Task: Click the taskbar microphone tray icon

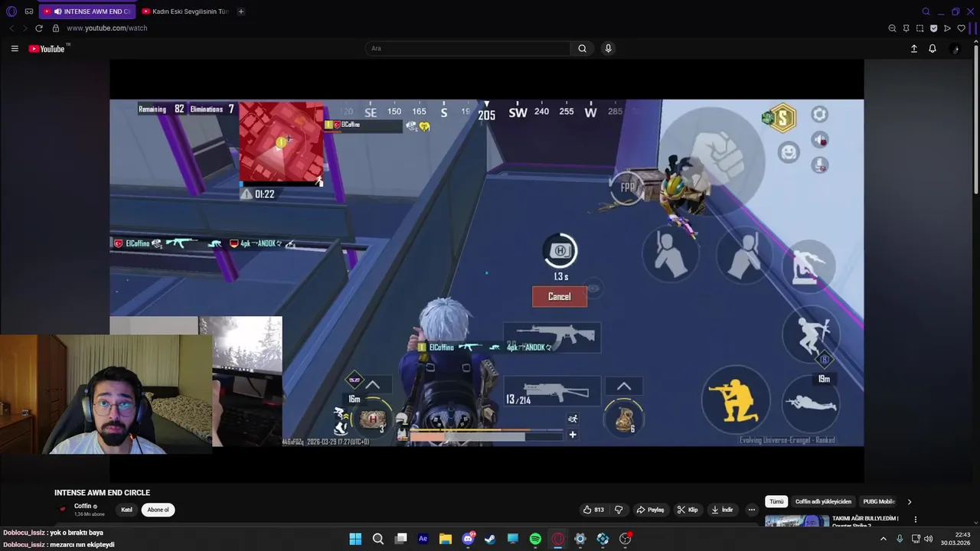Action: tap(900, 539)
